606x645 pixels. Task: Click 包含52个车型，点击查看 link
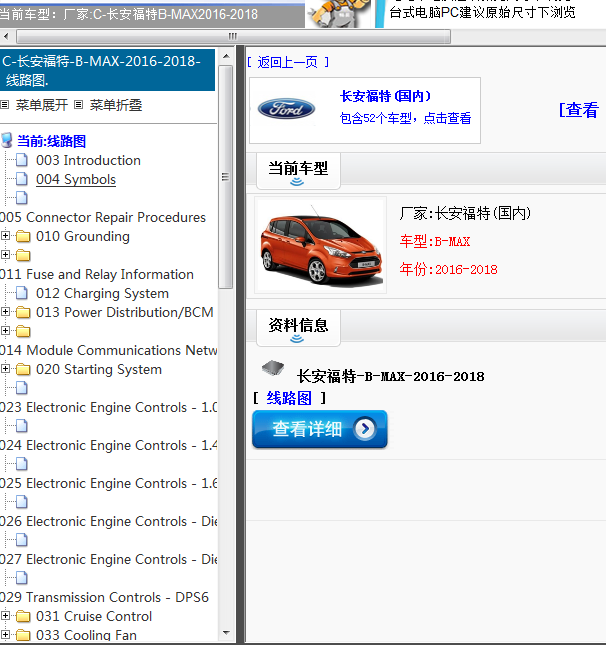(x=405, y=118)
